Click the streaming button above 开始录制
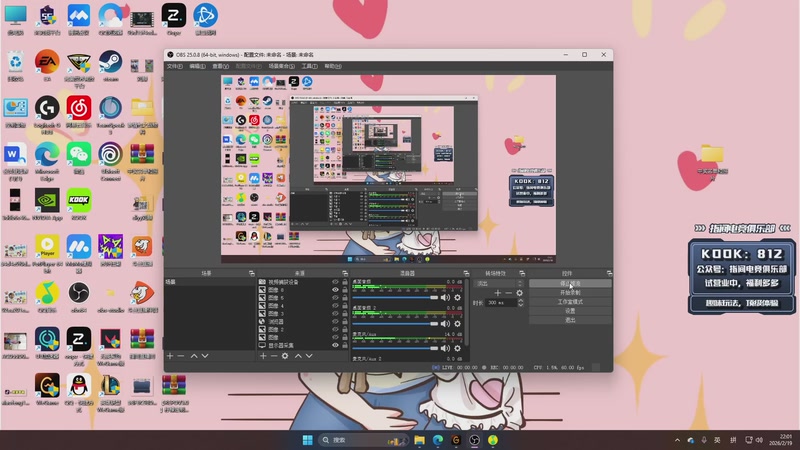Viewport: 800px width, 450px height. [570, 283]
